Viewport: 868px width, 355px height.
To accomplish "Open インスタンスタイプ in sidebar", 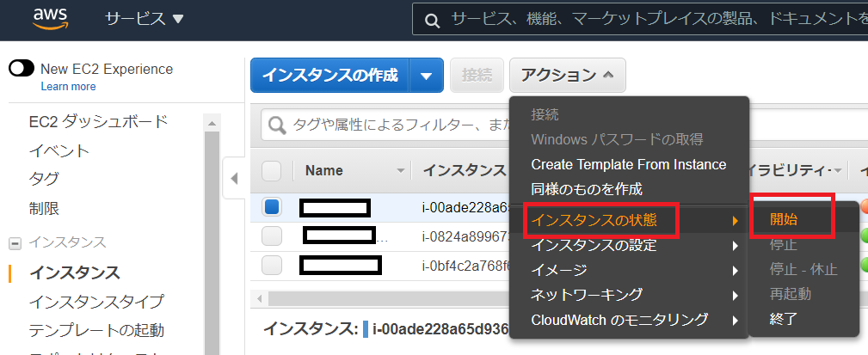I will point(96,302).
